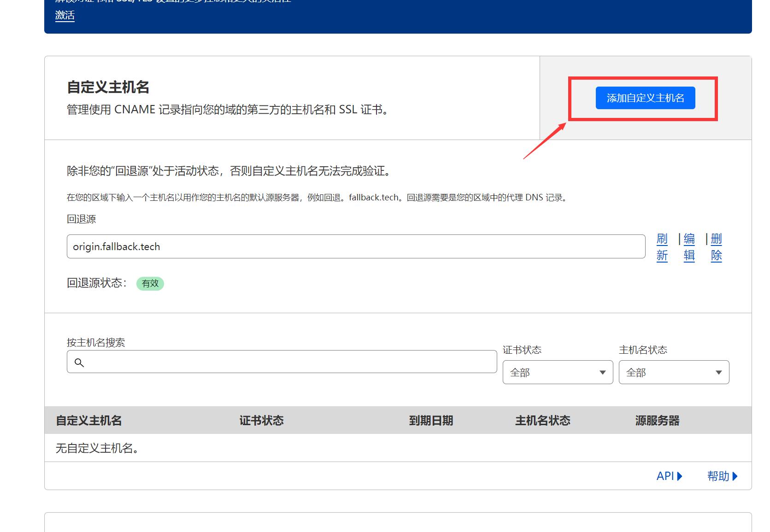The width and height of the screenshot is (770, 532).
Task: Click the 添加自定义主机名 blue button
Action: [x=646, y=98]
